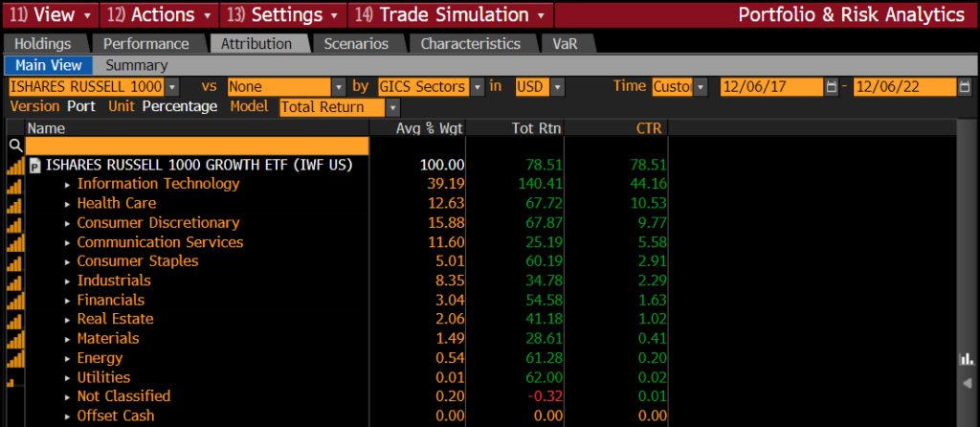Open chart icon for Information Technology row
980x427 pixels.
point(15,185)
